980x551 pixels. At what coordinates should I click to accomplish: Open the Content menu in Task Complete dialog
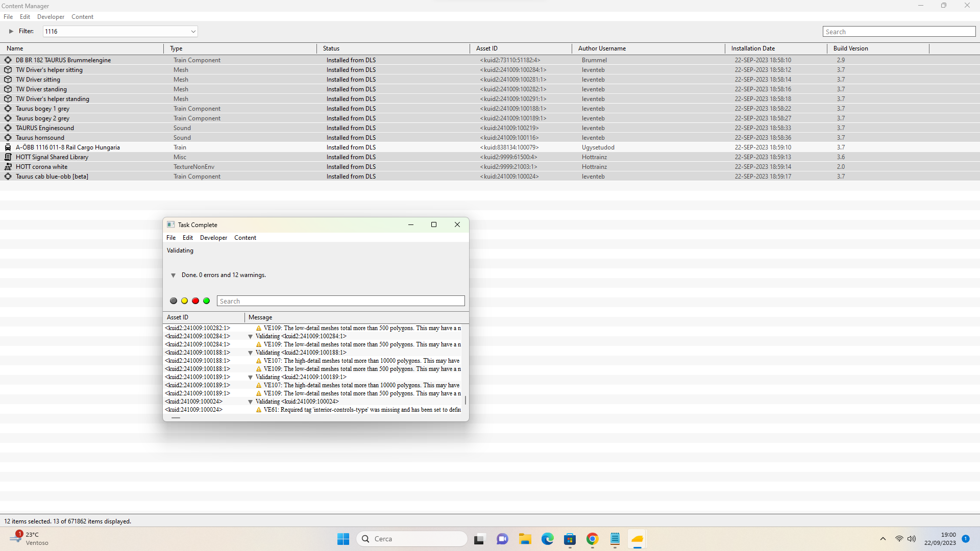click(245, 238)
